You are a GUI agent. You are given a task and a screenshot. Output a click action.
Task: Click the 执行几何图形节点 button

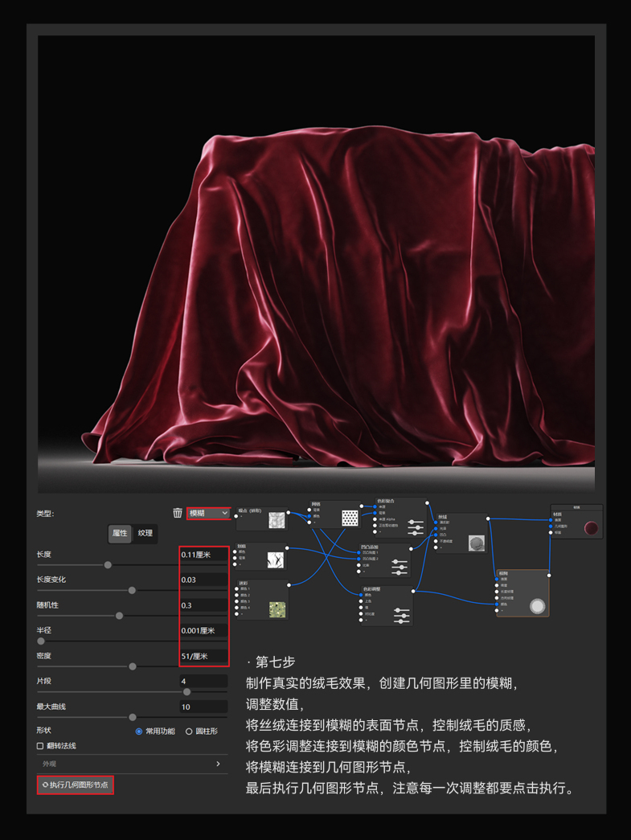[76, 785]
